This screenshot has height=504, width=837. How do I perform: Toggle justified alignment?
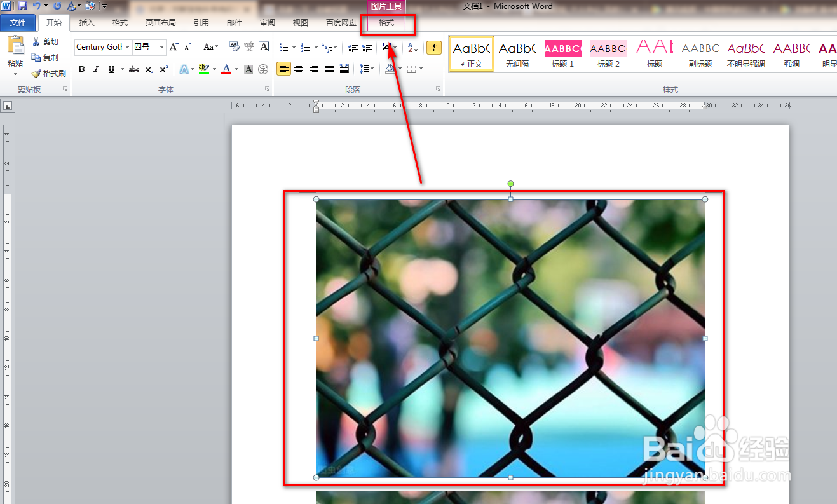tap(329, 69)
